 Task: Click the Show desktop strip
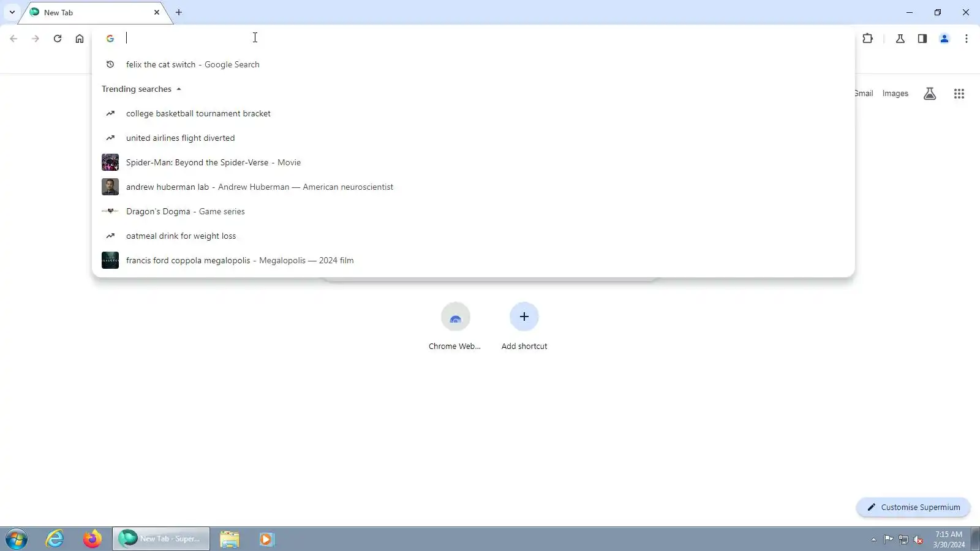975,539
